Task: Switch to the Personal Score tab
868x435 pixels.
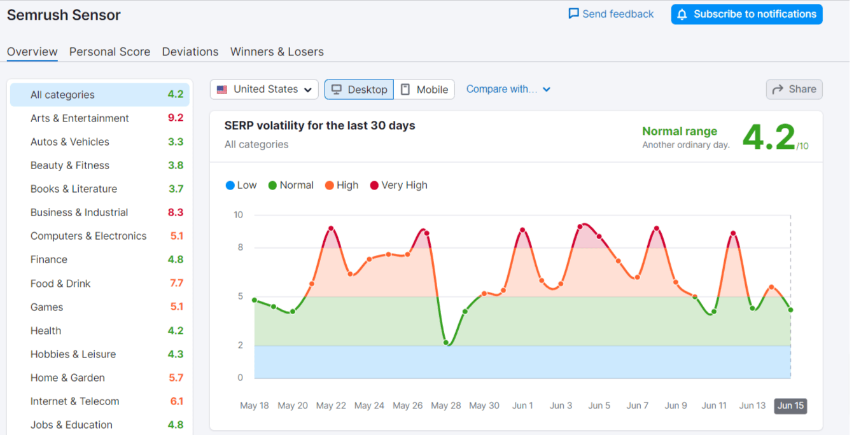Action: point(109,52)
